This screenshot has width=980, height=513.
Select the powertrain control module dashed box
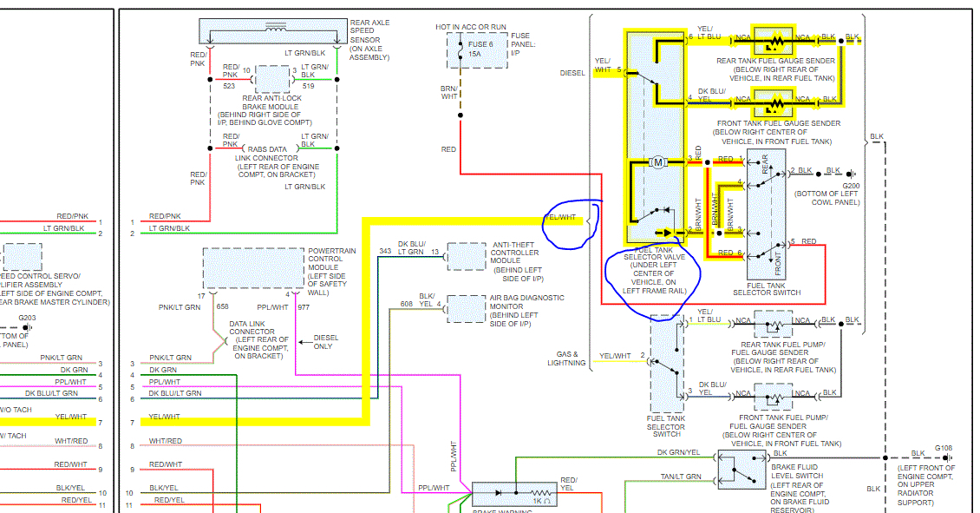click(x=253, y=269)
